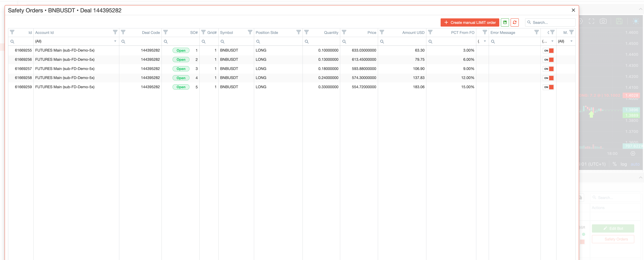This screenshot has width=644, height=260.
Task: Open filter icon on Price column
Action: click(x=344, y=32)
